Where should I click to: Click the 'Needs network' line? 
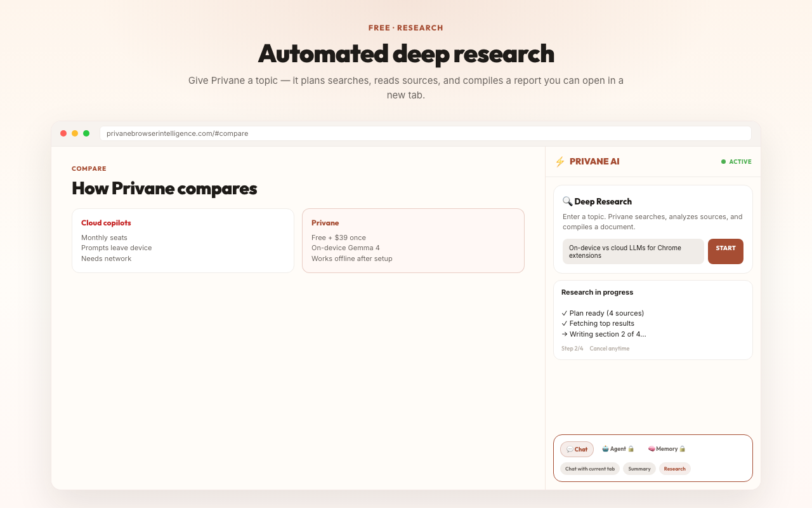coord(107,258)
